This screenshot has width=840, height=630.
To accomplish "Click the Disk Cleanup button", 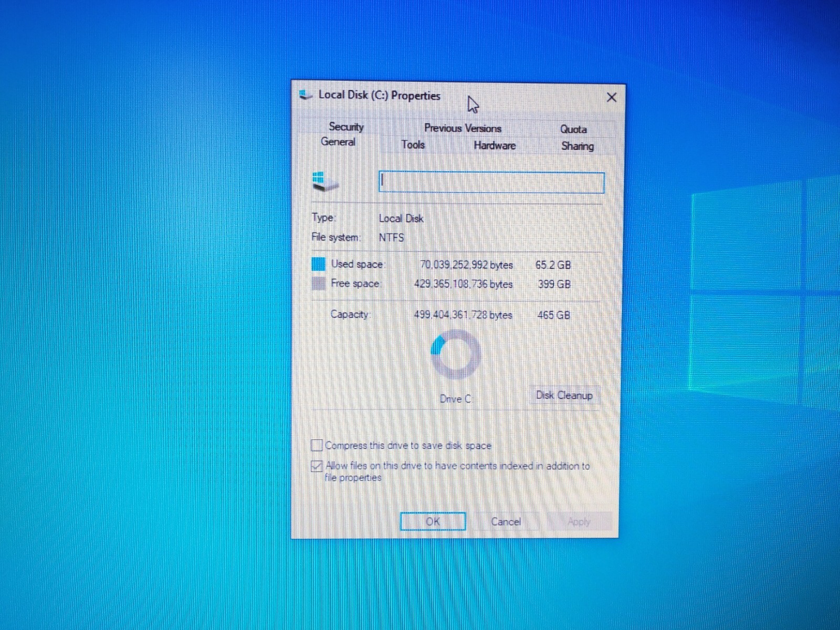I will [x=564, y=395].
